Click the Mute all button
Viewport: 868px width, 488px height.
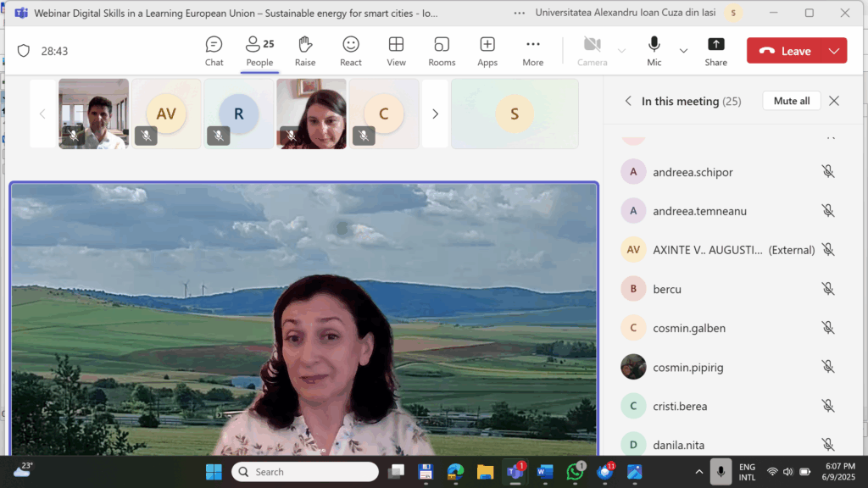[x=791, y=101]
